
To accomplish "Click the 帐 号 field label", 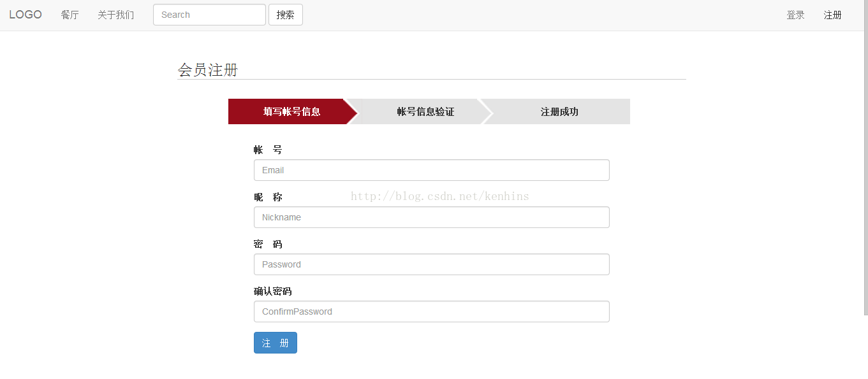I will tap(268, 150).
